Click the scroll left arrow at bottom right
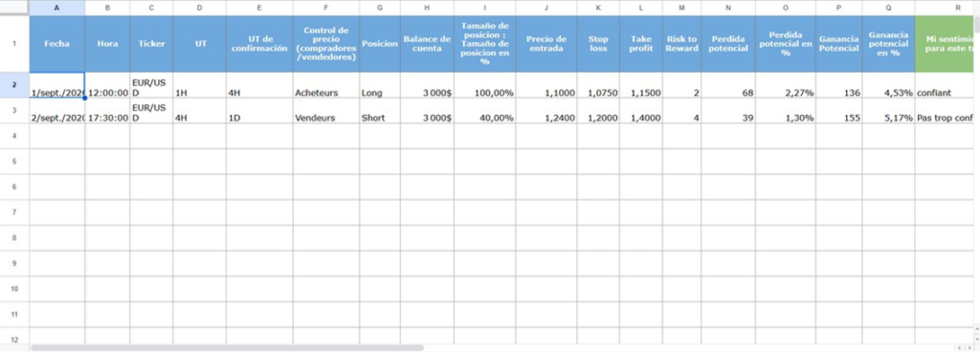Image resolution: width=980 pixels, height=352 pixels. (959, 347)
